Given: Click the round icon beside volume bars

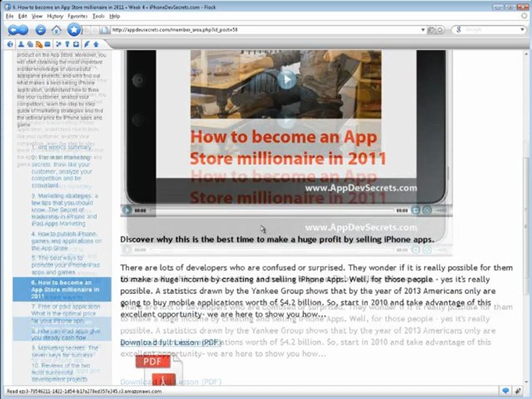Looking at the screenshot, I should coord(427,211).
